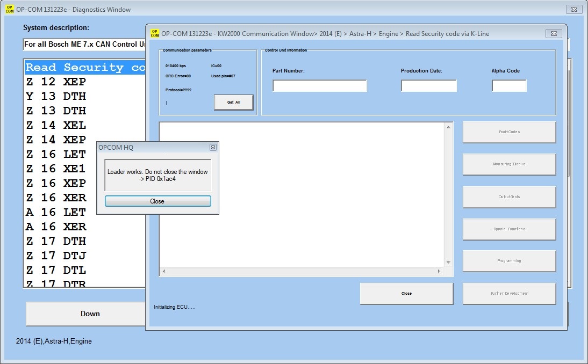588x364 pixels.
Task: Click the Down button in Diagnostics Window
Action: point(85,314)
